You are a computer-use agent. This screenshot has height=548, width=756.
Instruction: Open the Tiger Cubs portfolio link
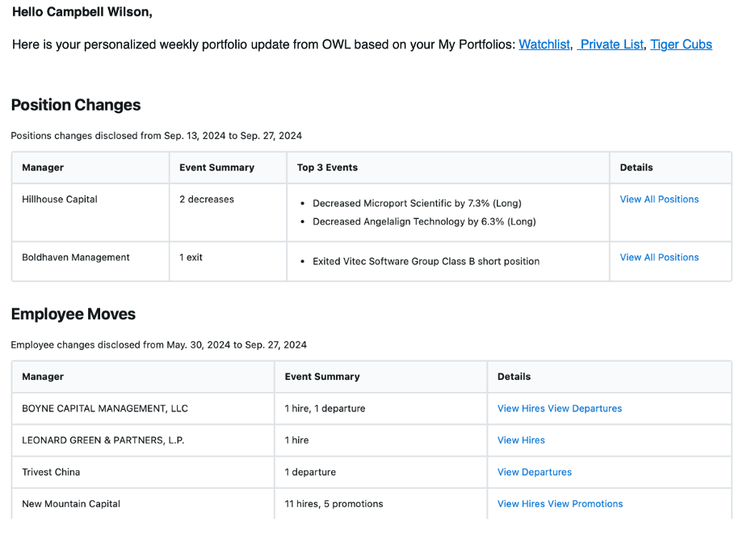681,44
